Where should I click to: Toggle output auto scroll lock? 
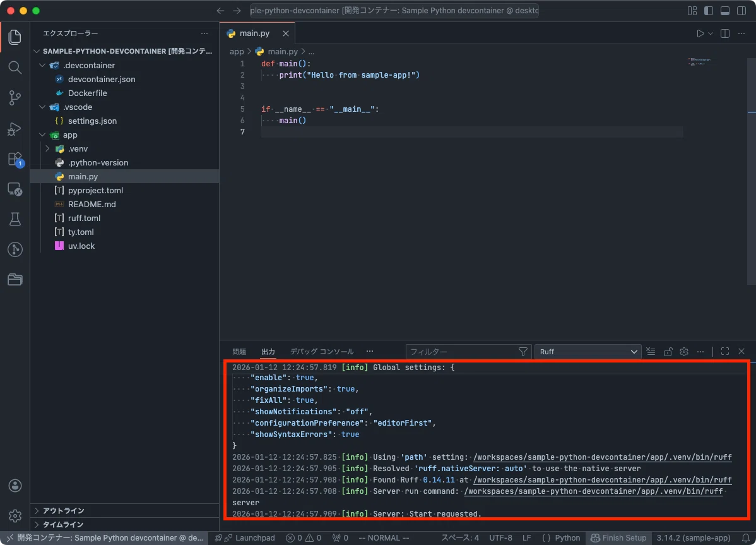pyautogui.click(x=668, y=352)
